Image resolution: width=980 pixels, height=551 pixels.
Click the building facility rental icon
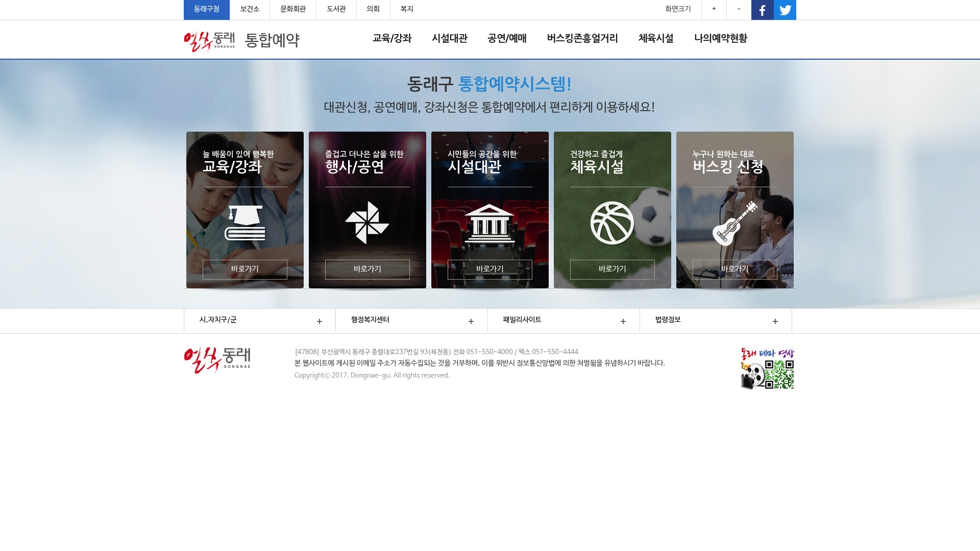pyautogui.click(x=489, y=223)
